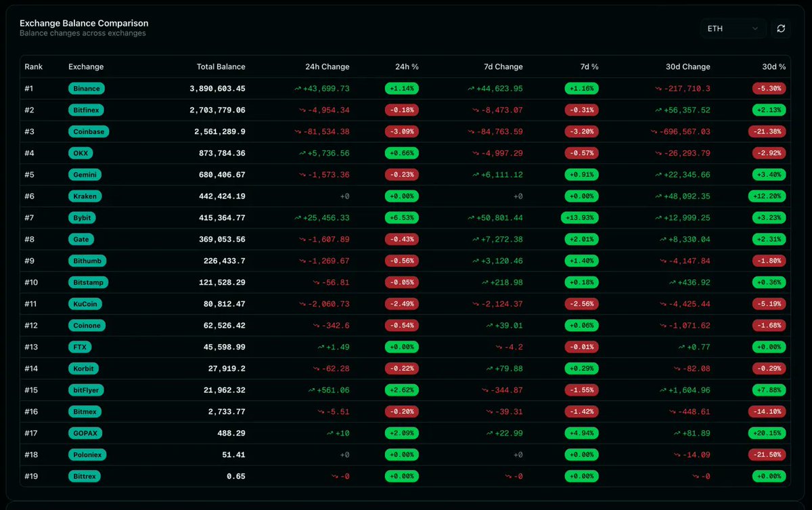Click the Bitfinex exchange badge
The image size is (812, 510).
coord(86,110)
